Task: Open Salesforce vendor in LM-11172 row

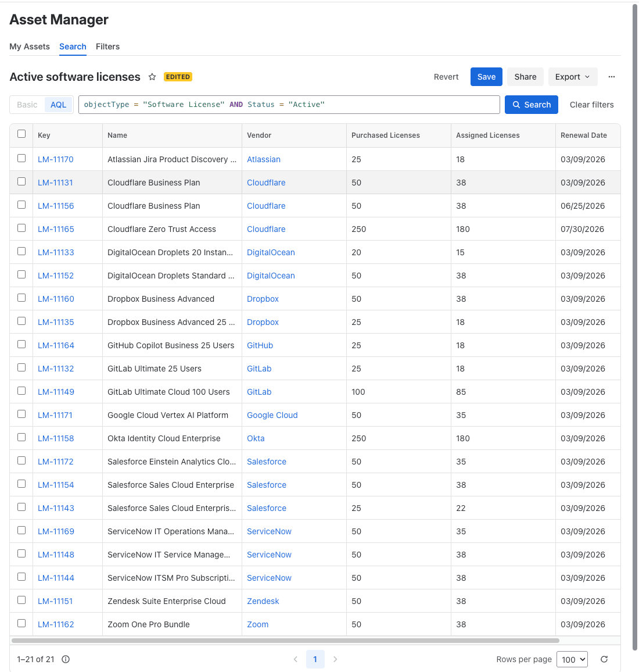Action: tap(267, 462)
